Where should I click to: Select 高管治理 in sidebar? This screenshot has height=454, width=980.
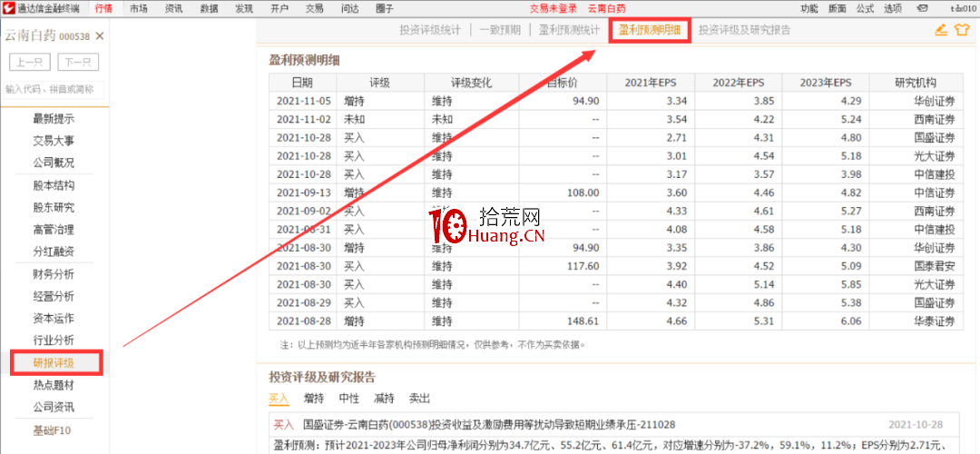pos(54,230)
